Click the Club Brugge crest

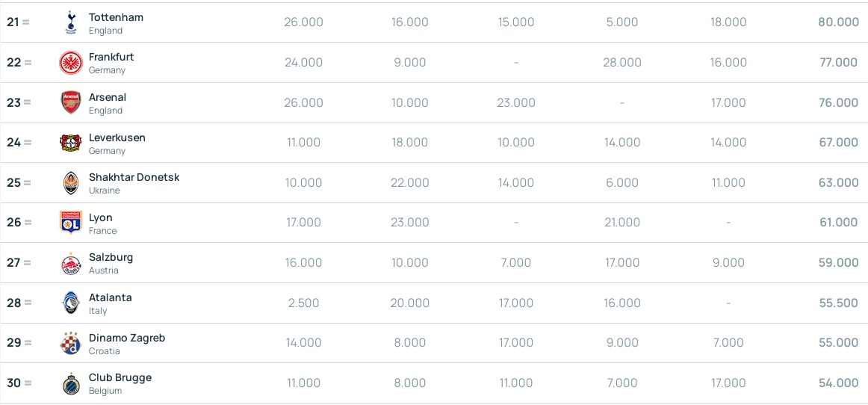tap(71, 383)
